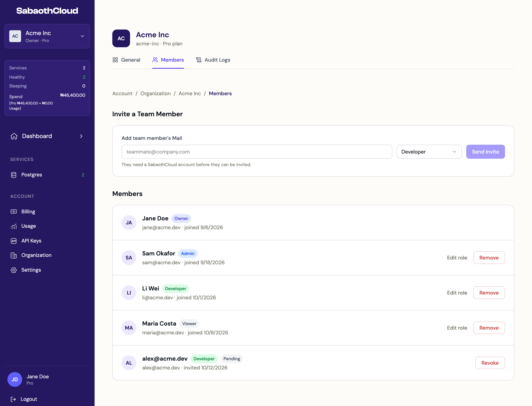Viewport: 532px width, 406px height.
Task: Click the Members tab people icon
Action: [x=155, y=60]
